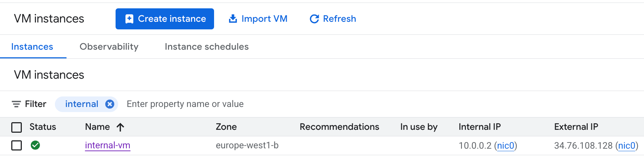
Task: Sort by the Zone column header
Action: point(226,127)
